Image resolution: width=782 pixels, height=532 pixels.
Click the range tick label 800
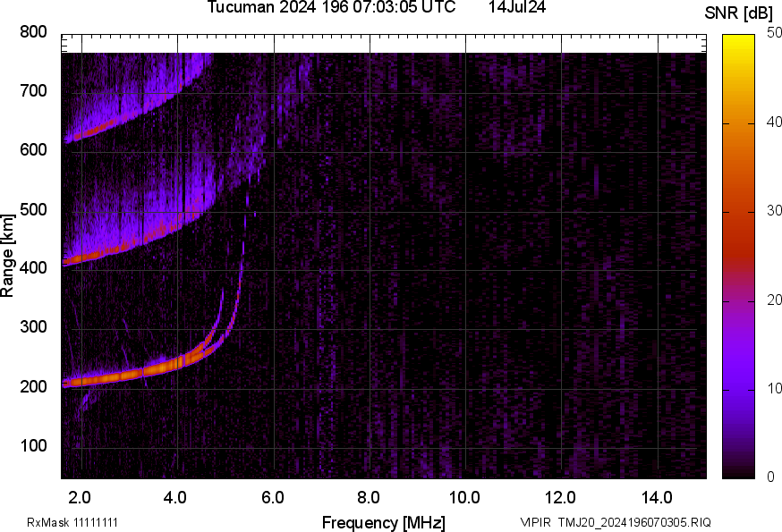33,32
